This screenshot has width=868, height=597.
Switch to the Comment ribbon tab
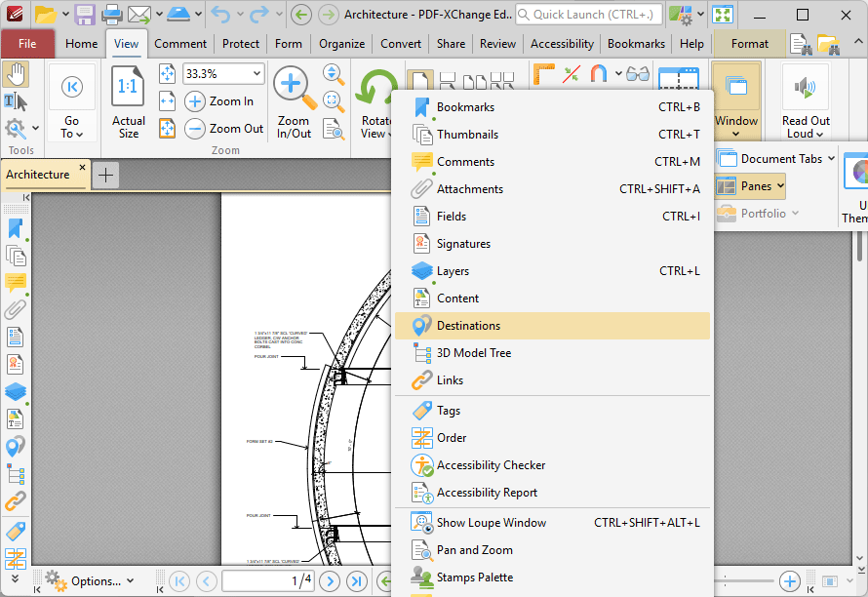179,44
